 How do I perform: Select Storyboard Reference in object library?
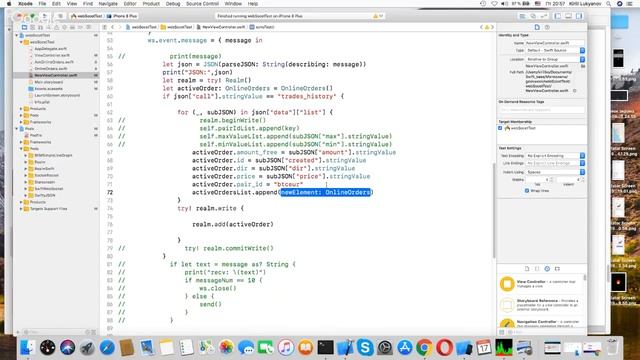(x=541, y=305)
